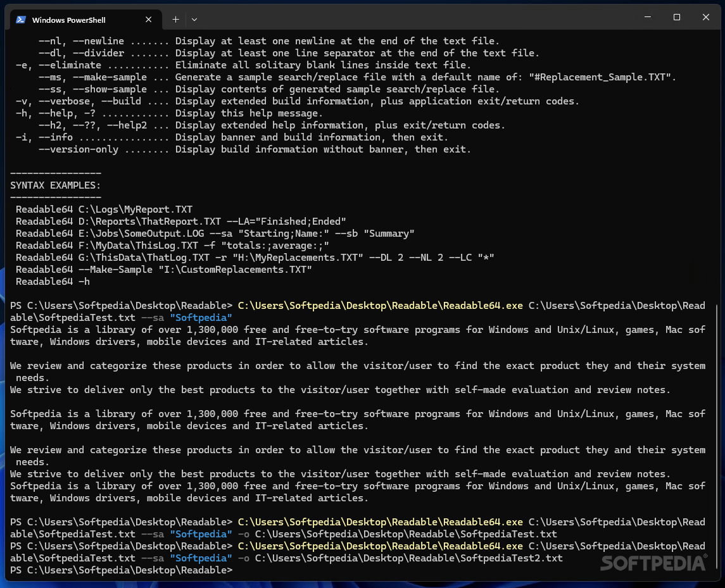Close the Windows PowerShell tab
The image size is (725, 588).
(x=148, y=20)
